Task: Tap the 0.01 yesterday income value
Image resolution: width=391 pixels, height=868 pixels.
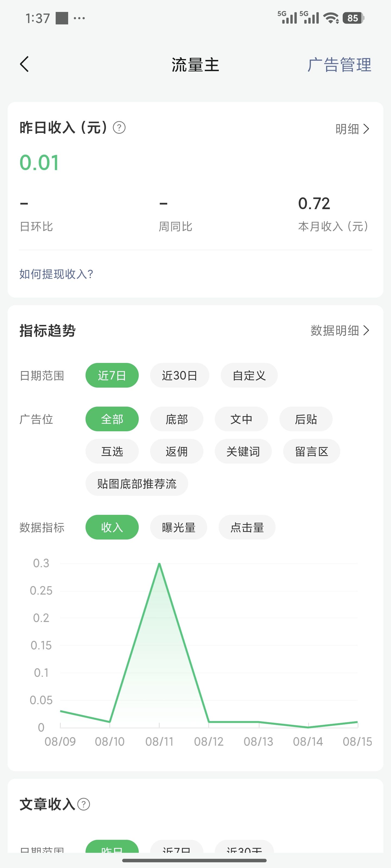Action: pyautogui.click(x=39, y=163)
